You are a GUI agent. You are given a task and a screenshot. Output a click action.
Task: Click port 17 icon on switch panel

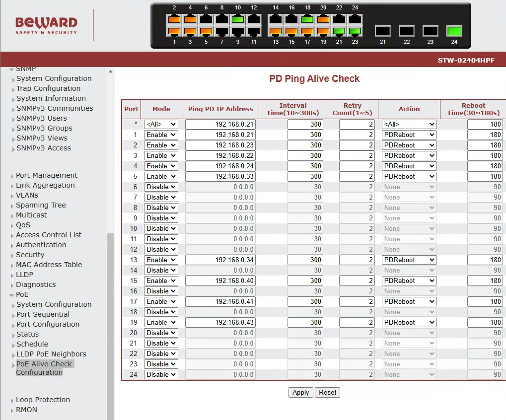pyautogui.click(x=307, y=31)
